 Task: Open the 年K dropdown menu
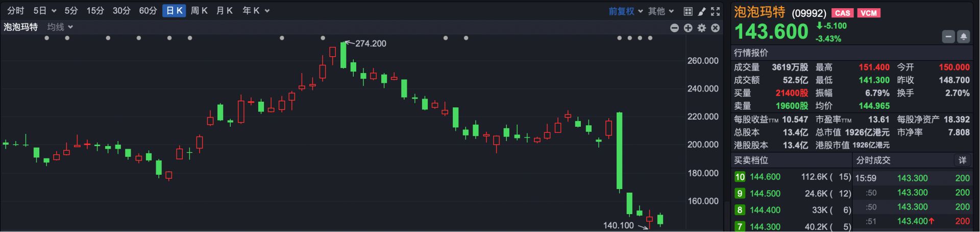[256, 11]
